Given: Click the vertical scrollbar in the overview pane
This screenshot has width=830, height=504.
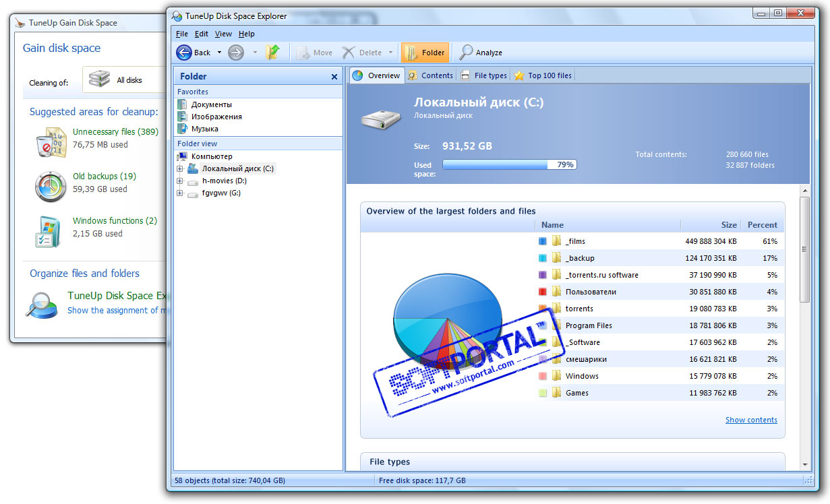Looking at the screenshot, I should [804, 249].
